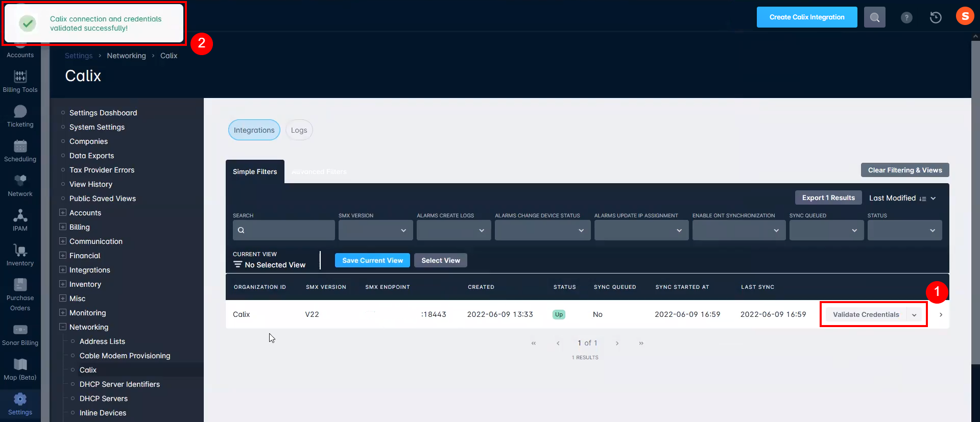980x422 pixels.
Task: Open Scheduling from the sidebar
Action: [x=20, y=151]
